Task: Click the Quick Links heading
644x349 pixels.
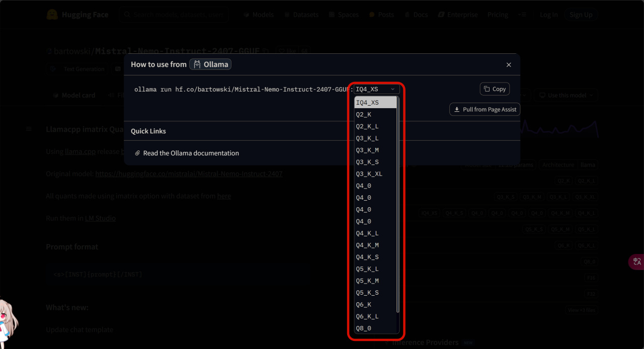Action: pyautogui.click(x=148, y=131)
